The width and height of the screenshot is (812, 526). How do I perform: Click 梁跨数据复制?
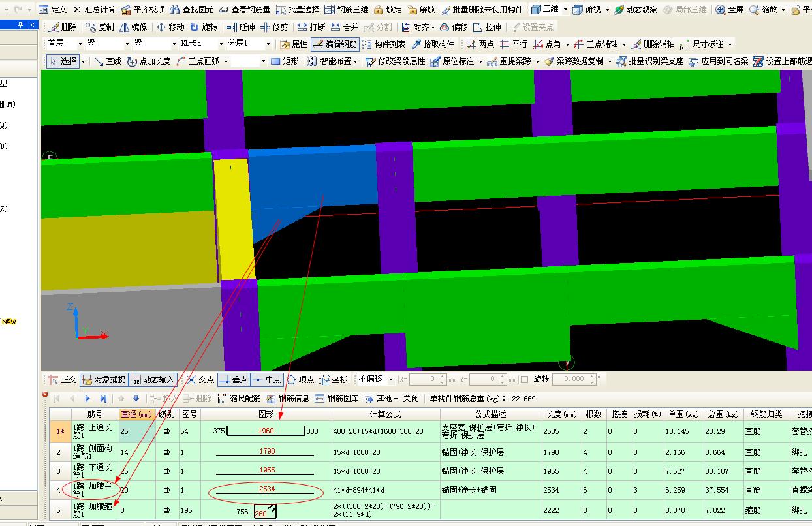click(x=574, y=61)
